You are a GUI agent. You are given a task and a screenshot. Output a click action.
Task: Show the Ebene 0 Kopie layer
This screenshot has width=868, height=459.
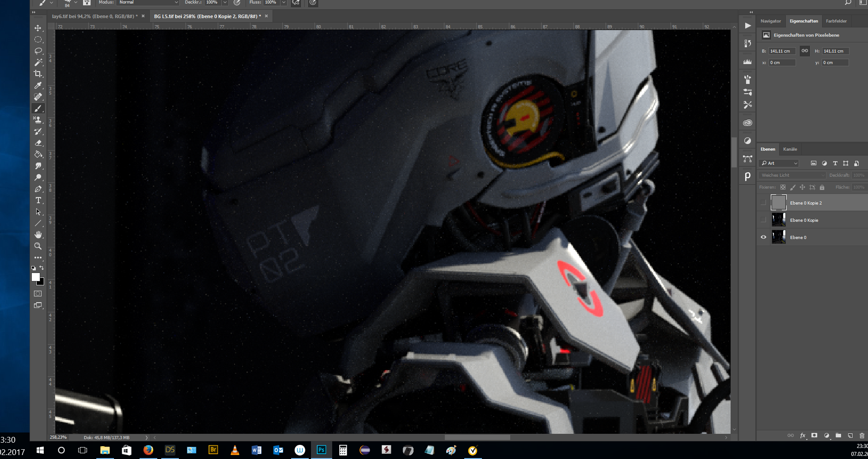click(763, 220)
